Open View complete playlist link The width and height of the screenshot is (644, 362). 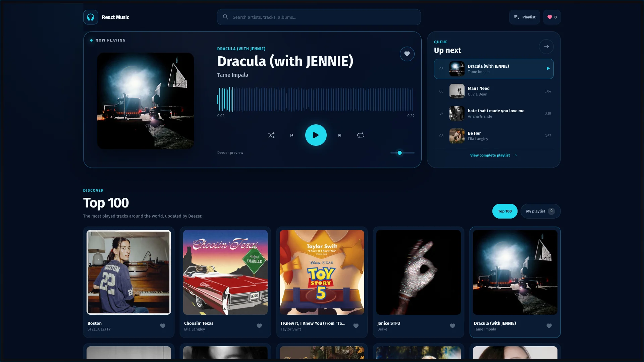tap(493, 155)
